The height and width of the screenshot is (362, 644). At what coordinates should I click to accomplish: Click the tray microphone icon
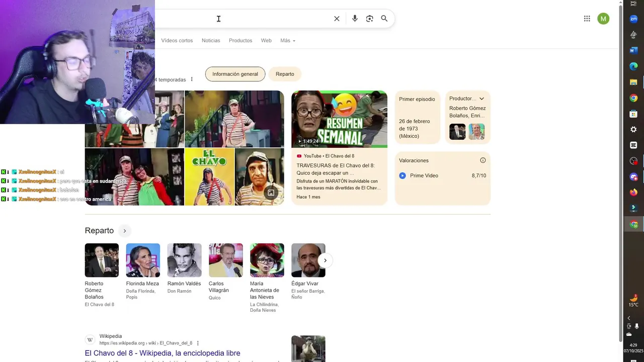pos(636,326)
